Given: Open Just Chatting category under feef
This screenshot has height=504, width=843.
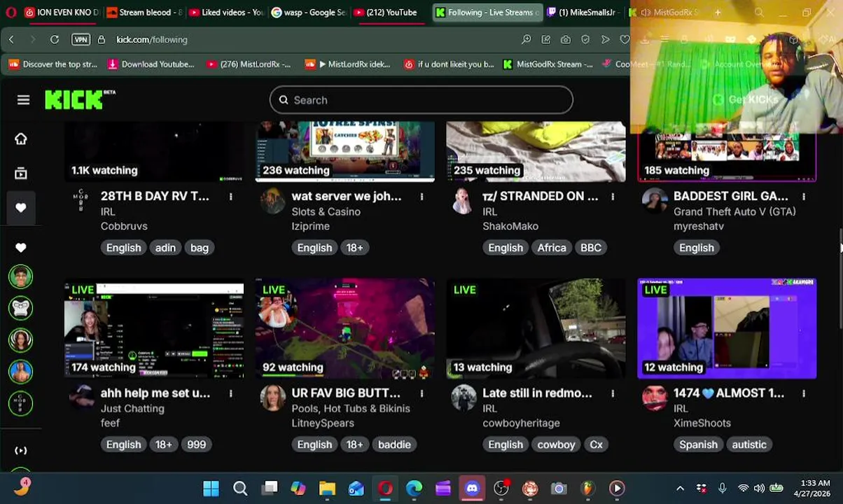Looking at the screenshot, I should [x=132, y=408].
